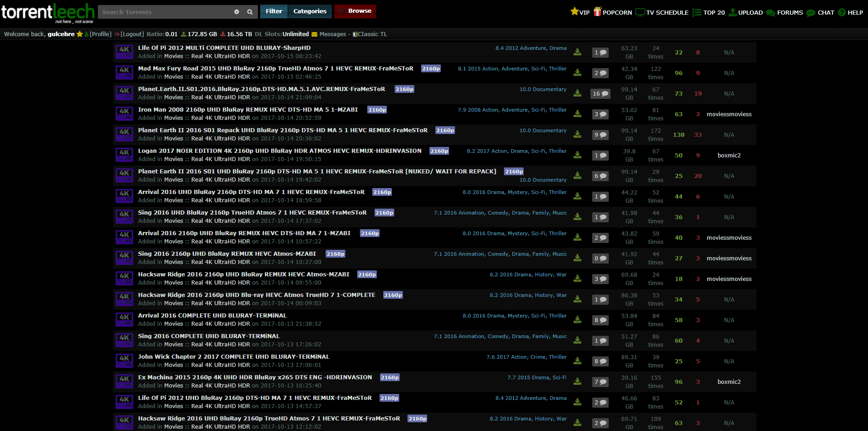
Task: Download Sing 2016 TrueHD Atmos FraMeSToR torrent
Action: tap(578, 217)
